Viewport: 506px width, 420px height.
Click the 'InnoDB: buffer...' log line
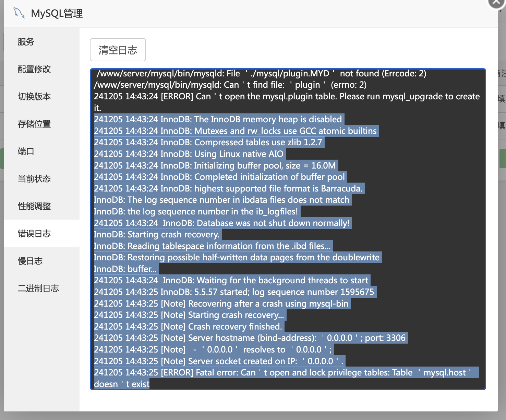click(x=125, y=269)
